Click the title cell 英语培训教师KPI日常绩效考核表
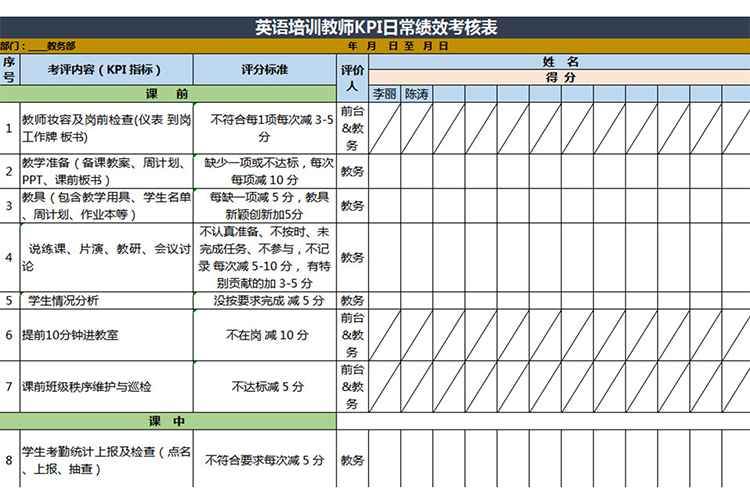Viewport: 750px width, 501px height. tap(375, 27)
